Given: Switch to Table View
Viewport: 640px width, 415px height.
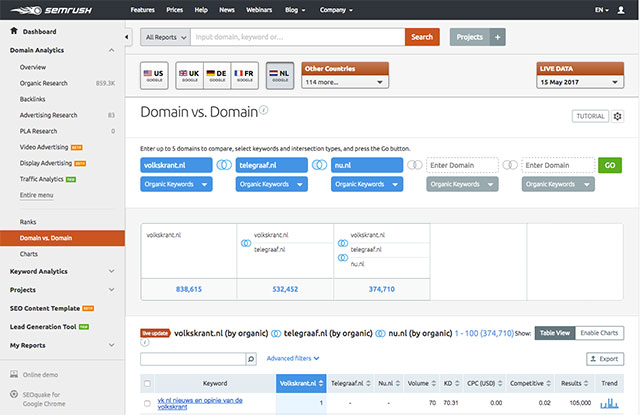Looking at the screenshot, I should coord(555,333).
